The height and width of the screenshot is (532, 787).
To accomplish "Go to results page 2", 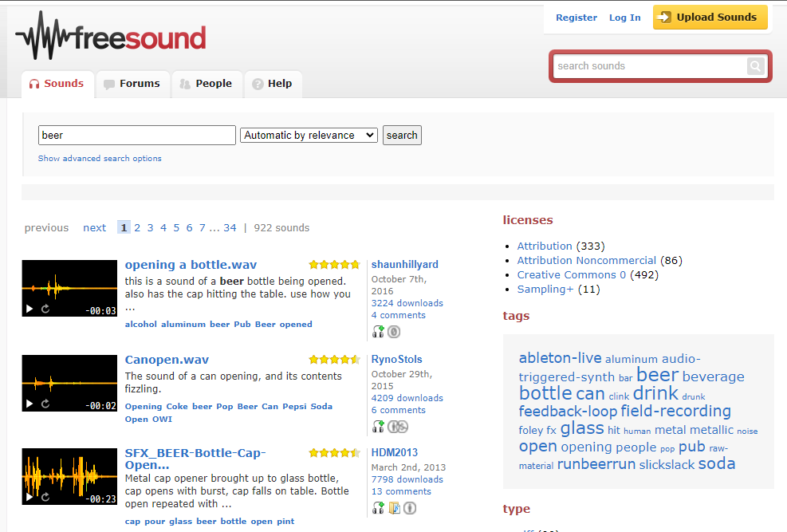I will click(137, 228).
